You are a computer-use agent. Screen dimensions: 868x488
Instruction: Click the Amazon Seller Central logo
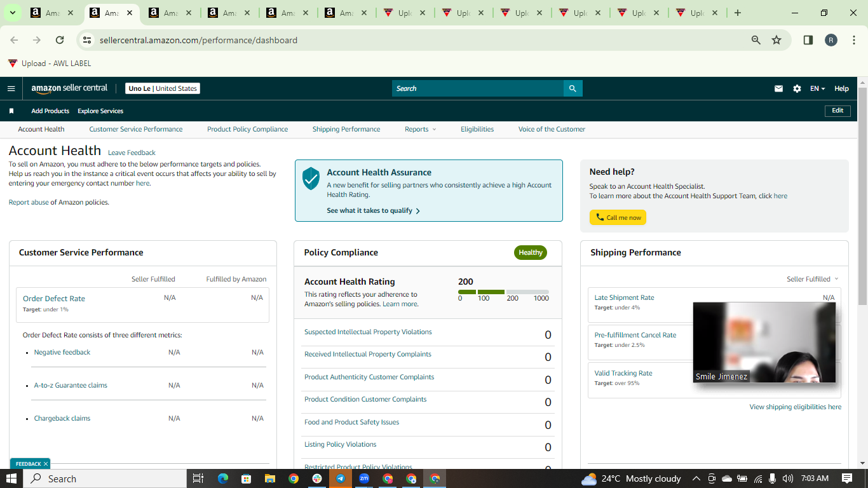coord(69,88)
